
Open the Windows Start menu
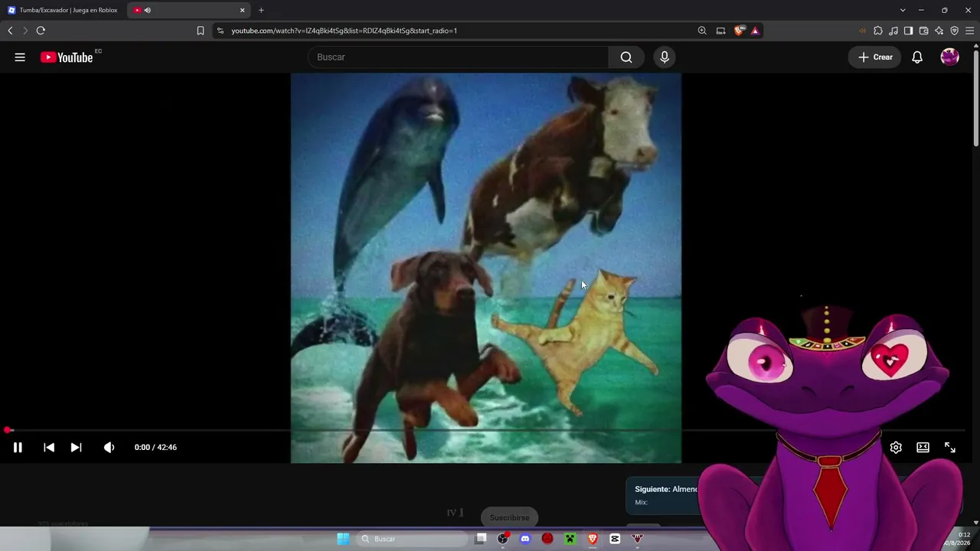coord(343,540)
